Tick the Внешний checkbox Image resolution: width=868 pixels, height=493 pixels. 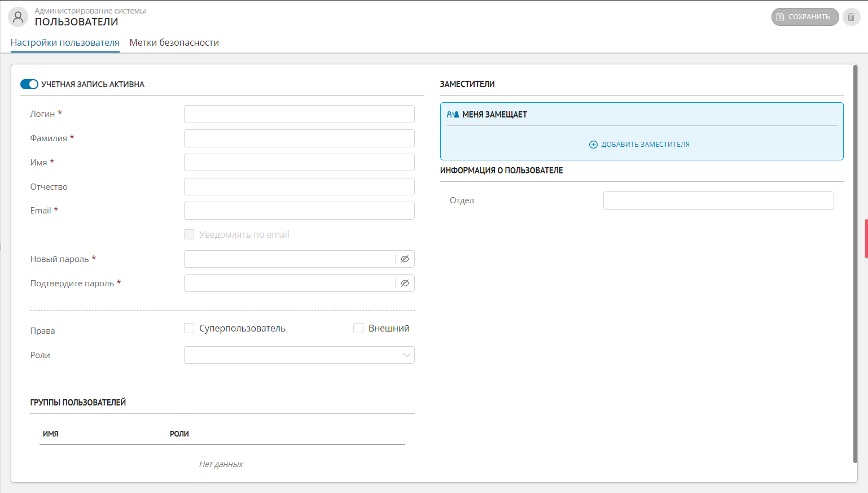point(358,328)
